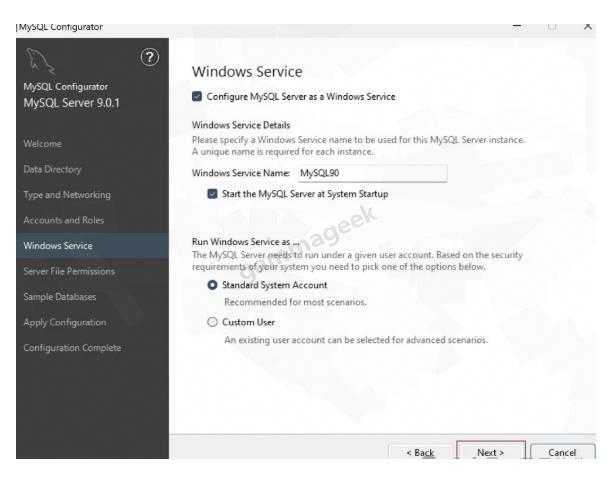
Task: Jump to Server File Permissions step
Action: pos(69,271)
